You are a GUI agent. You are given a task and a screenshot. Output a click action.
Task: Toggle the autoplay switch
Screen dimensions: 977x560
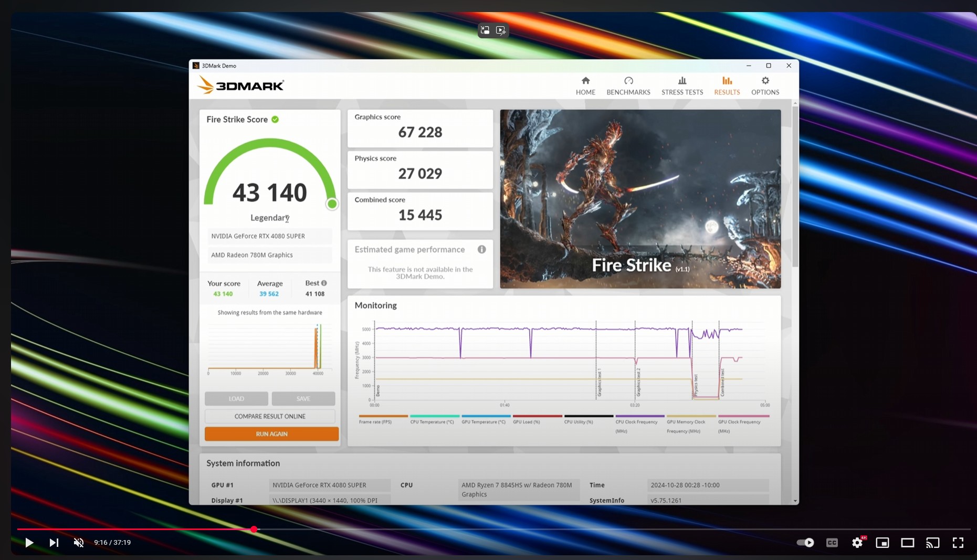pos(805,543)
